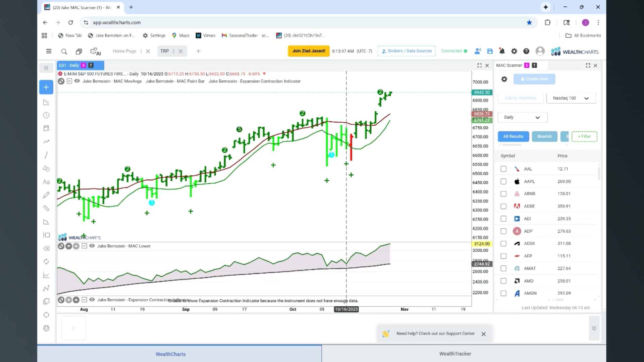Open Brokers / Data Sources button

[x=407, y=51]
